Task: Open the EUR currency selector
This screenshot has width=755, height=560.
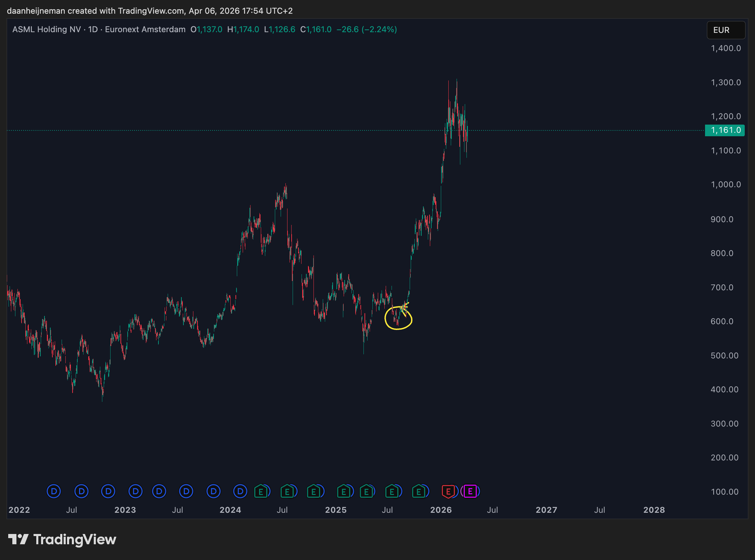Action: pos(726,30)
